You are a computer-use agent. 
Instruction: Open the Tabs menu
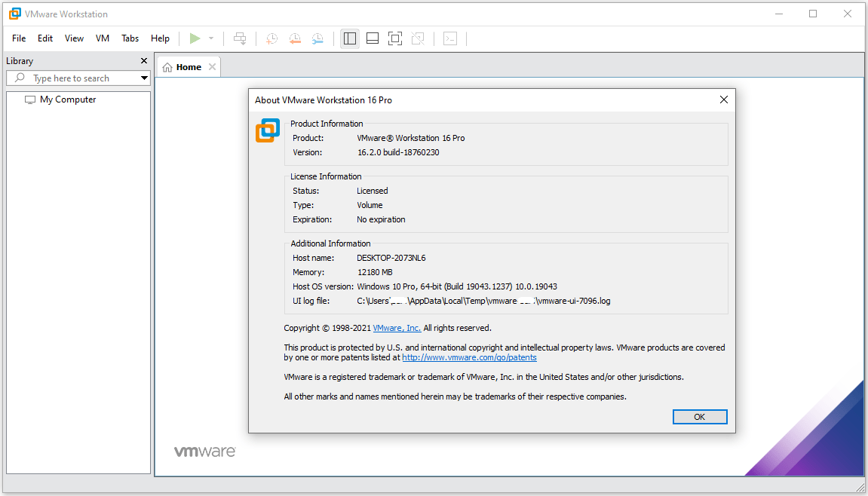click(130, 38)
